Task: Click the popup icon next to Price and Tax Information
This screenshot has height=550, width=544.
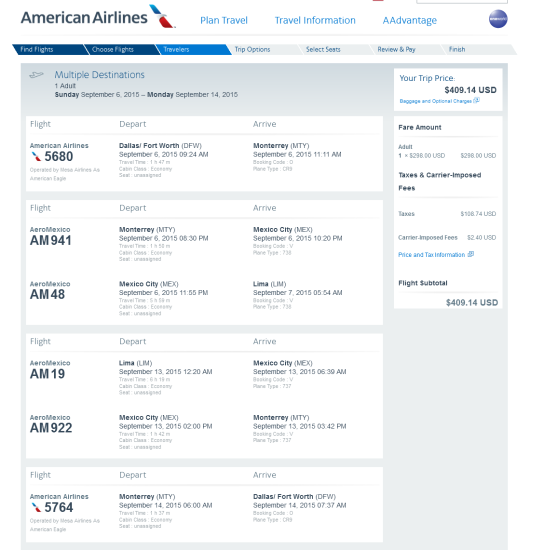Action: click(471, 254)
